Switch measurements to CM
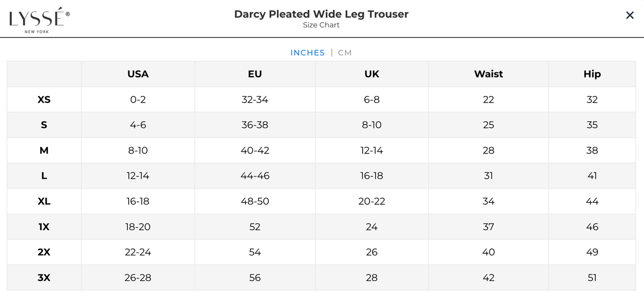644x302 pixels. tap(345, 53)
